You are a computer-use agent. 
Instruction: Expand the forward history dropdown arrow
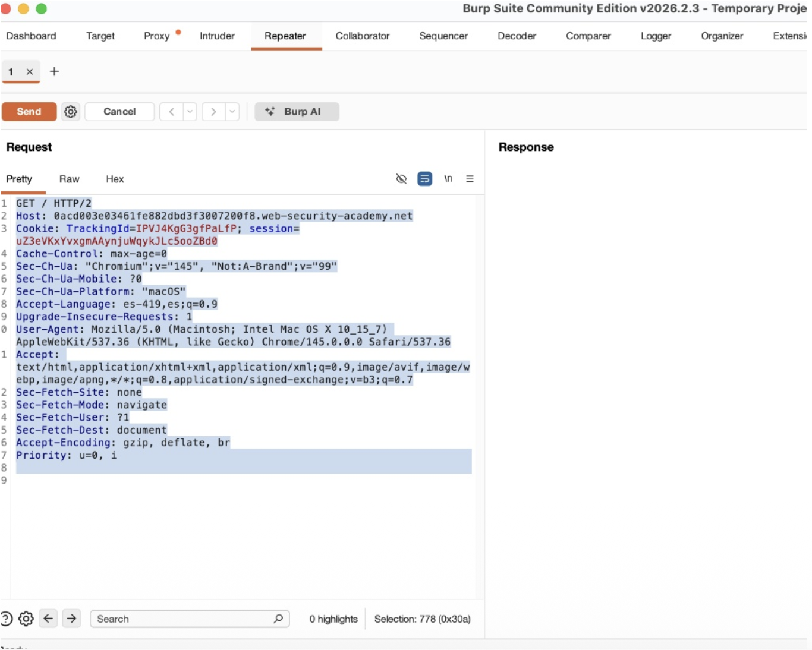pos(232,112)
